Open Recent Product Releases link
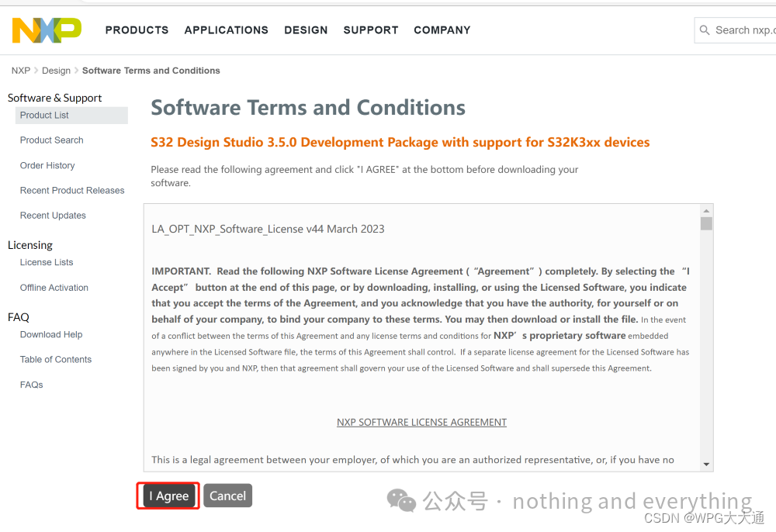This screenshot has height=532, width=776. pos(72,190)
